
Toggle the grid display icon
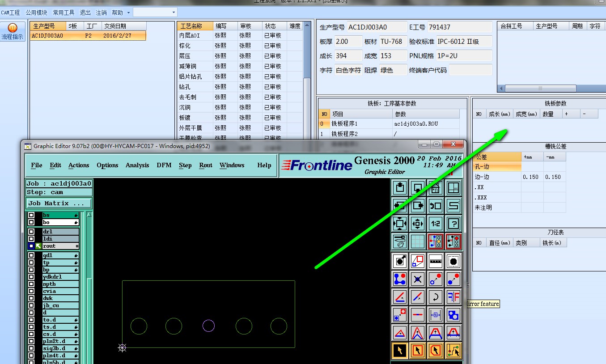[x=417, y=241]
